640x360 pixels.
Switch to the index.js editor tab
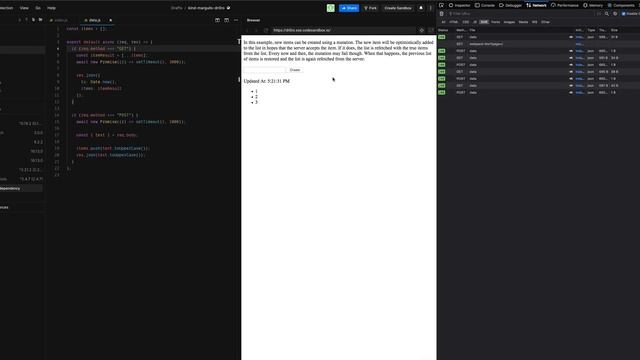click(x=60, y=20)
